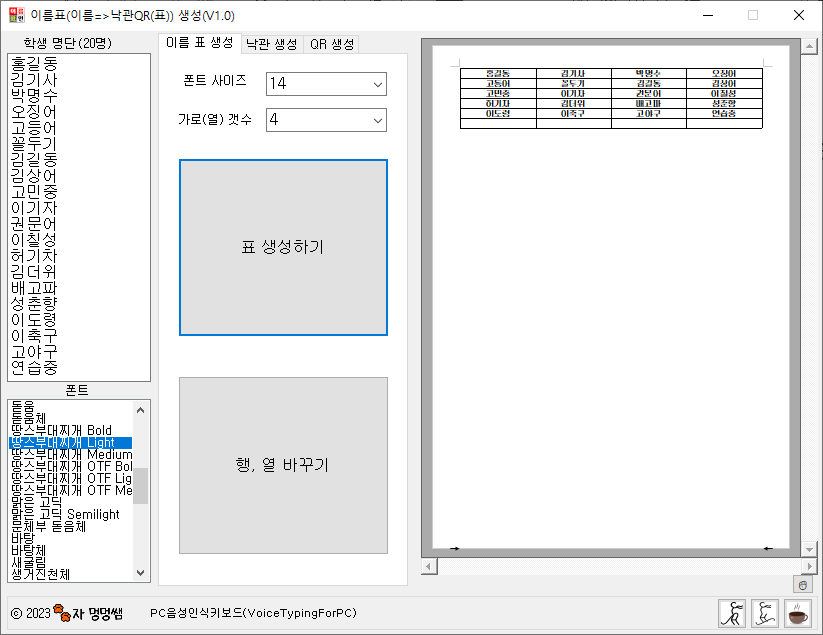Click the running stick figure icon
Screen dimensions: 823x635
(x=733, y=613)
